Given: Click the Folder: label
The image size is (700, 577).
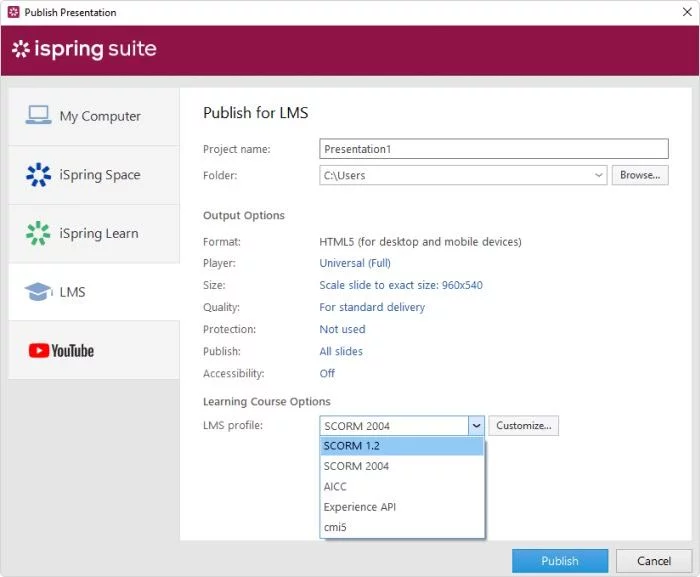Looking at the screenshot, I should tap(220, 176).
